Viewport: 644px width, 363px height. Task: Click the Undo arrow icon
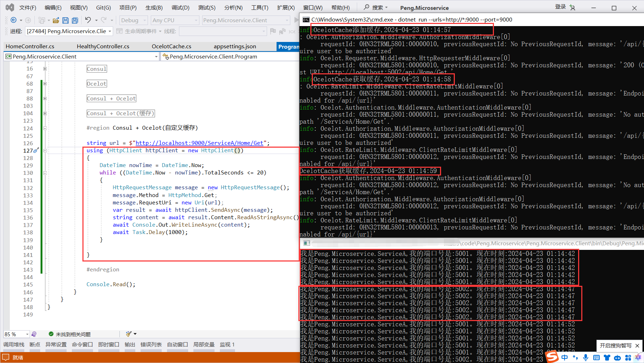[x=88, y=20]
